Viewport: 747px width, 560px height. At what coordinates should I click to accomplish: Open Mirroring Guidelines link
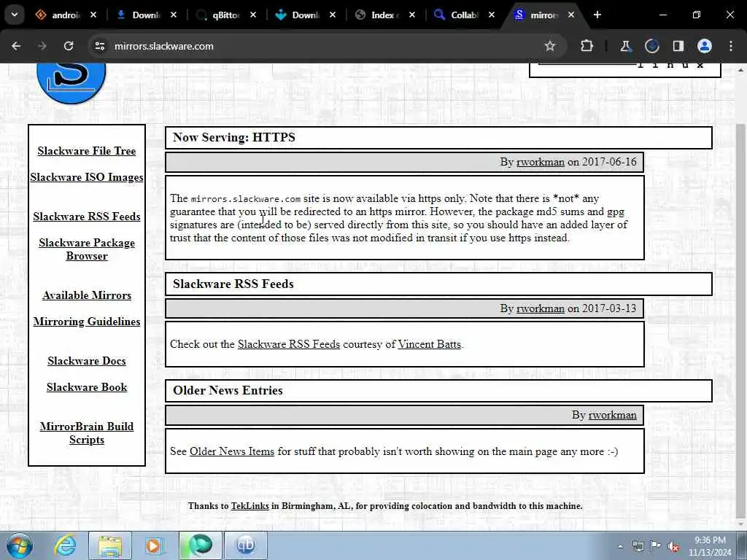pos(87,322)
